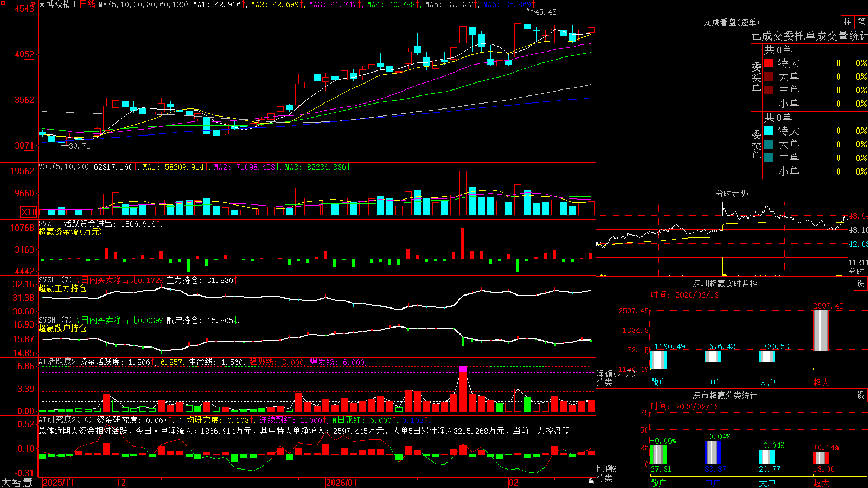Click the lock icon at the timeline's right end
This screenshot has height=488, width=868.
pyautogui.click(x=591, y=481)
